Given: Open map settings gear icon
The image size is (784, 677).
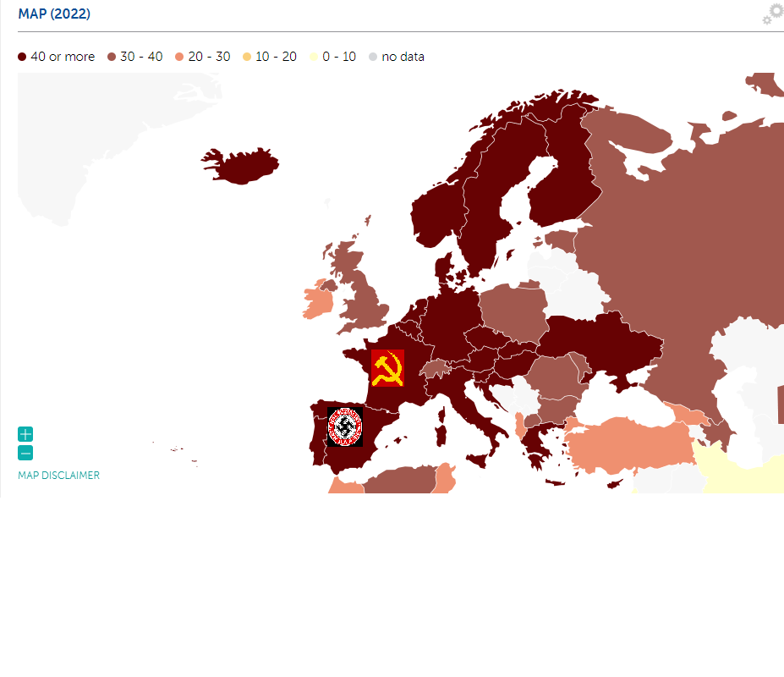Looking at the screenshot, I should 773,14.
